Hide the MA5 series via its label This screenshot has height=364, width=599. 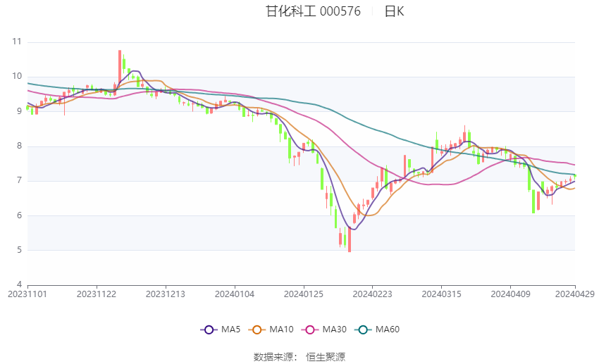pyautogui.click(x=230, y=330)
